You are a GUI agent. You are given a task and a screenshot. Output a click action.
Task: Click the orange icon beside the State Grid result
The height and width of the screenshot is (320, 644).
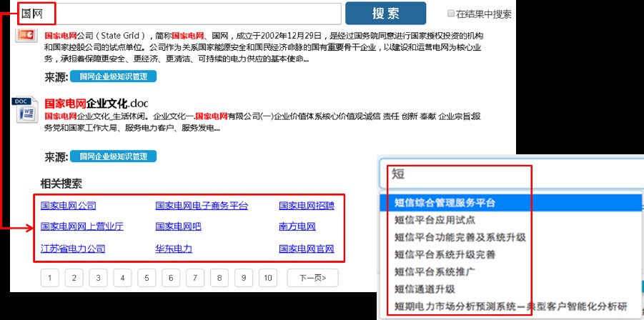click(27, 35)
